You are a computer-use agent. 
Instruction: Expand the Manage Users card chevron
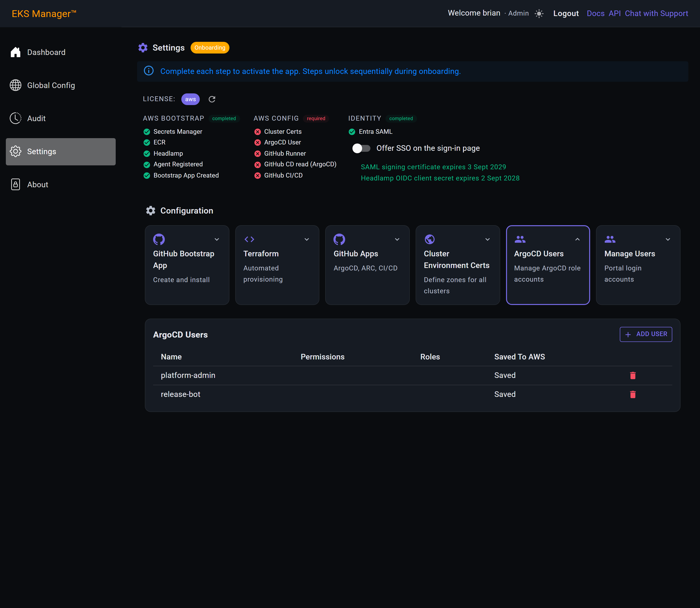pos(668,239)
